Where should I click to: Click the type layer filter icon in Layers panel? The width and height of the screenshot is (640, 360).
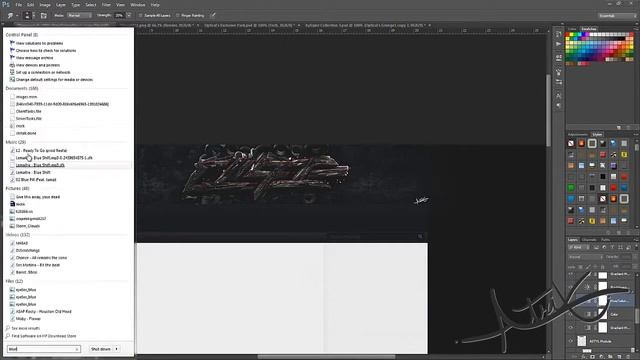(x=612, y=247)
